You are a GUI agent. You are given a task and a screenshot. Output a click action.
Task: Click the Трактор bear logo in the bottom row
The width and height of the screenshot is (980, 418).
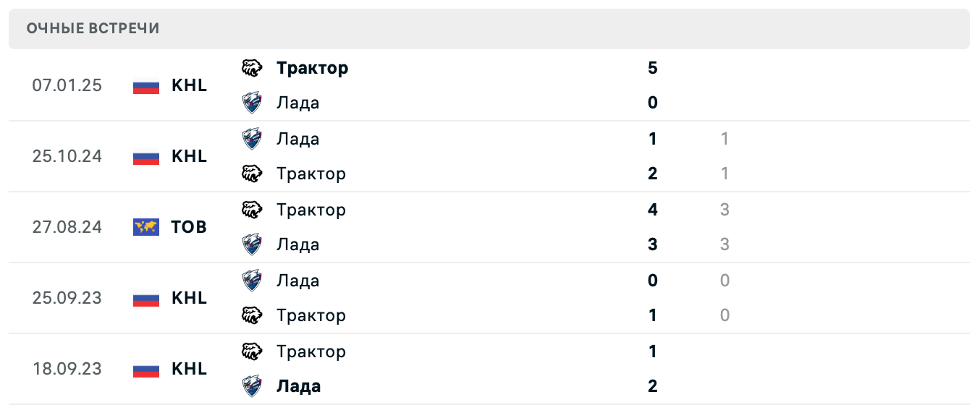[x=251, y=351]
